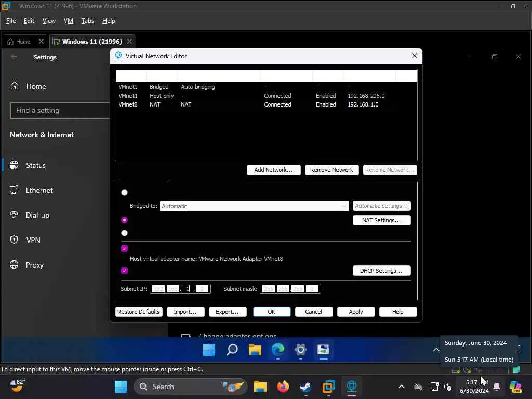Click the OneDrive cloud tray icon
This screenshot has height=399, width=532.
(418, 387)
